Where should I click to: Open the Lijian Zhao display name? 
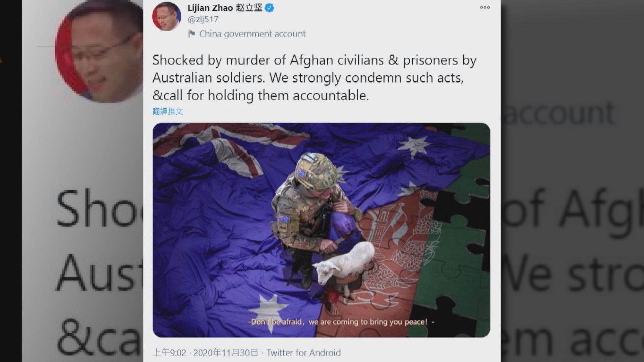[x=225, y=8]
